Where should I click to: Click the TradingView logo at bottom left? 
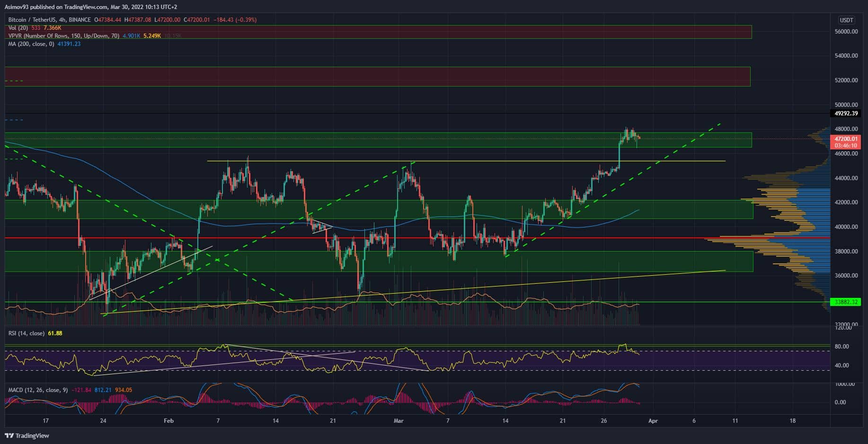click(x=27, y=435)
